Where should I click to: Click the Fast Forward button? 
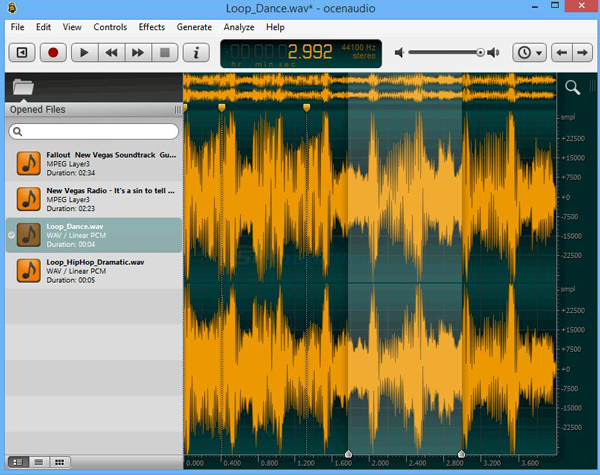click(x=139, y=52)
